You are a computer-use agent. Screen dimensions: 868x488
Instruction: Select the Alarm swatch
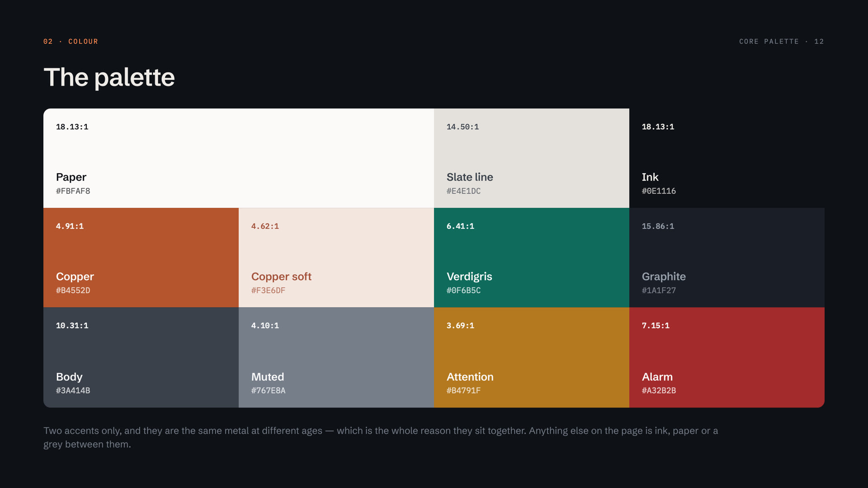pyautogui.click(x=727, y=357)
